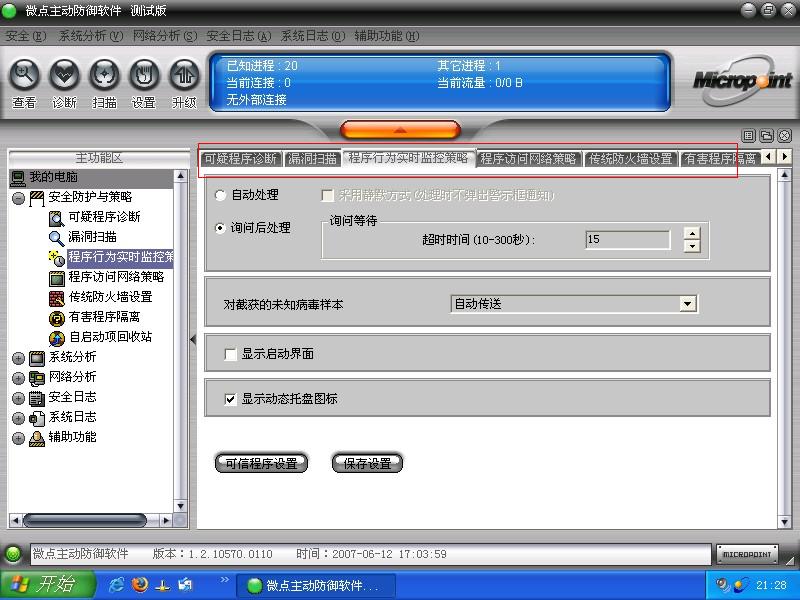Open the 安全(E) menu
Screen dimensions: 800x600
click(x=25, y=36)
